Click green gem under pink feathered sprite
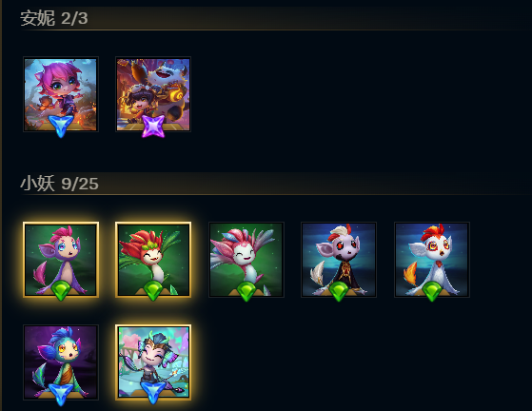 246,291
